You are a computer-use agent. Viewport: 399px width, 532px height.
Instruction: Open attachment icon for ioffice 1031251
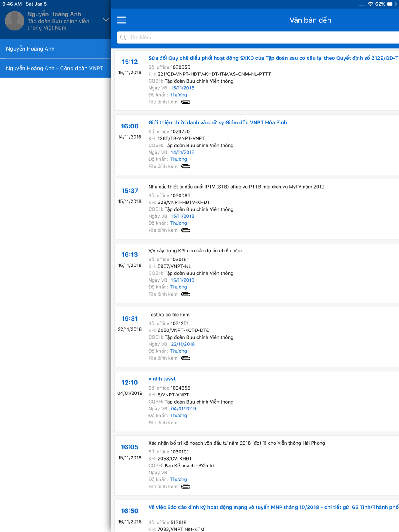coord(186,358)
